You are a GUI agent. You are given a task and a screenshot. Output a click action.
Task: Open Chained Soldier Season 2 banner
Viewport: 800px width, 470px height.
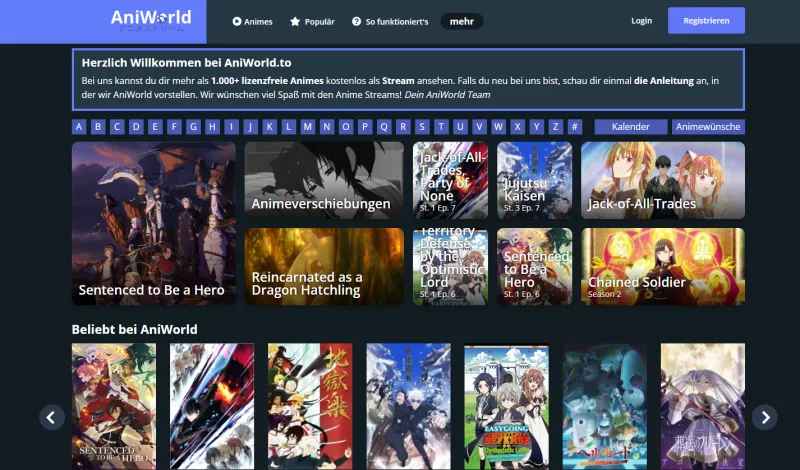[663, 266]
